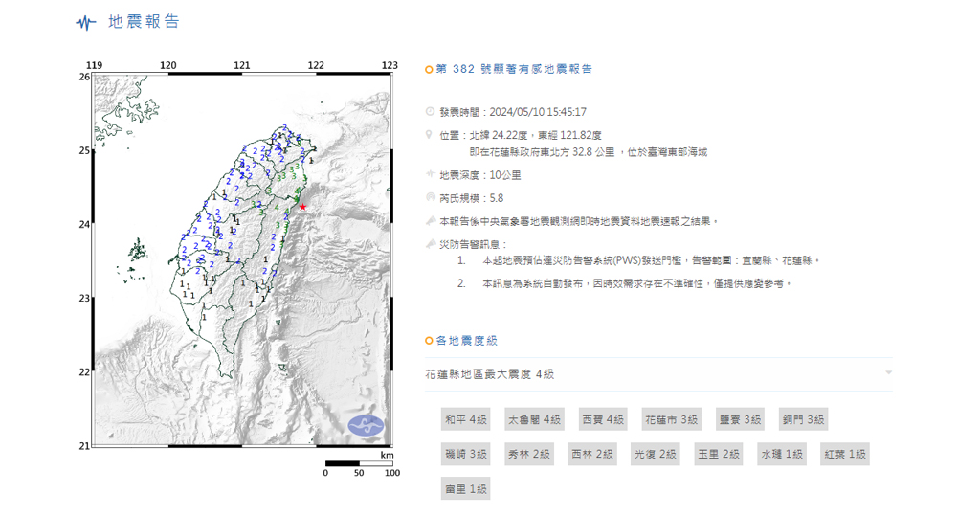Screen dimensions: 980x516
Task: Click the clock icon next to 發表時間
Action: 430,112
